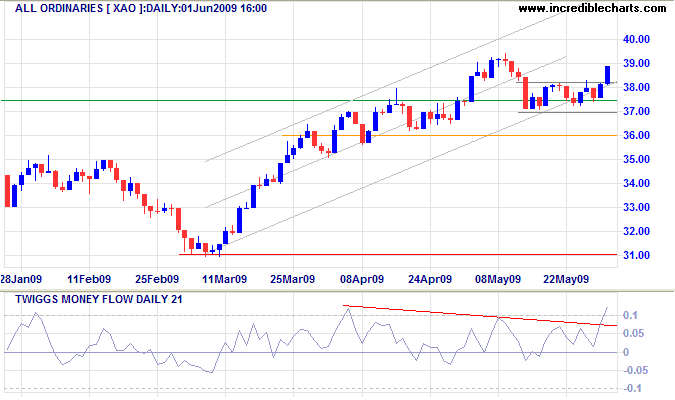Select the 39.00 price axis label

(x=636, y=63)
